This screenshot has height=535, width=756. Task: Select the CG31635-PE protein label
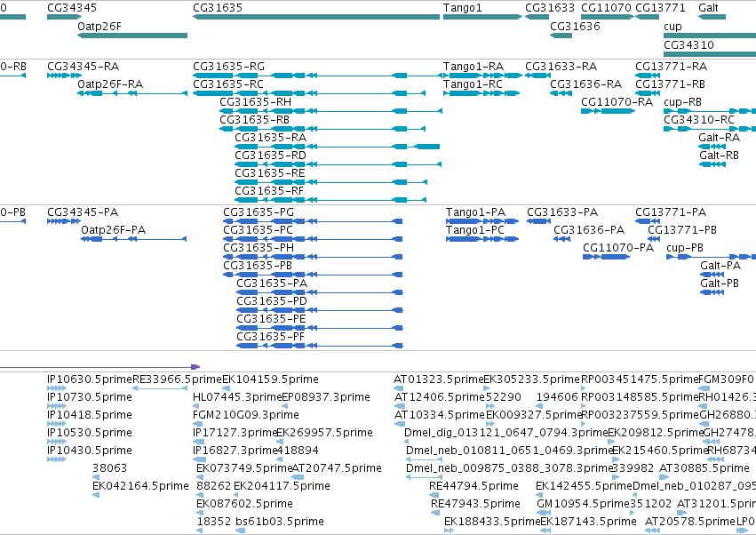pyautogui.click(x=271, y=319)
